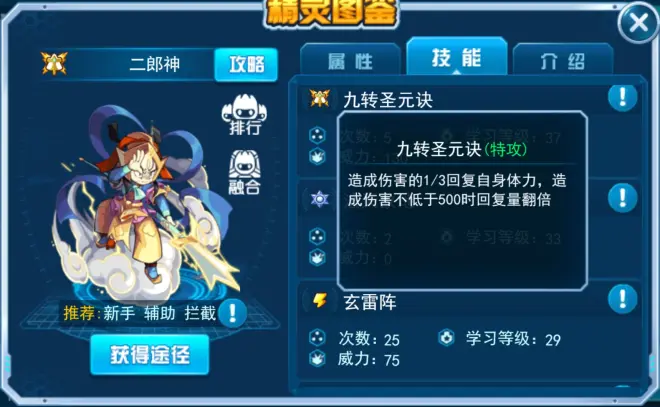Select the 技能 tab
Screen dimensions: 660x407
point(457,57)
